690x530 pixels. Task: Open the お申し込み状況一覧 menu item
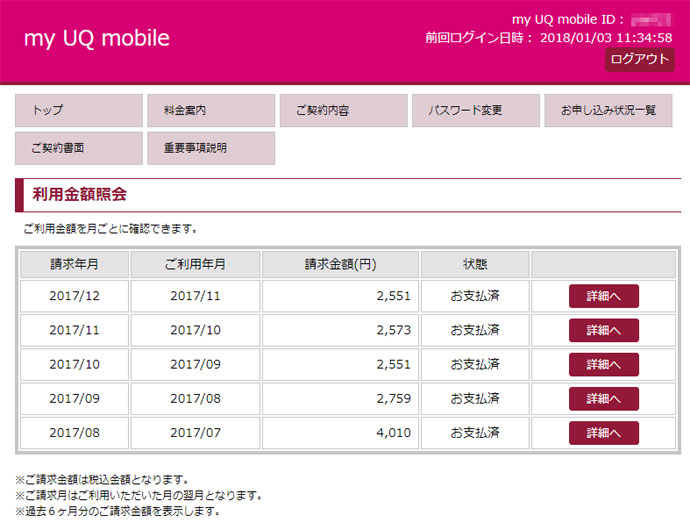coord(608,110)
